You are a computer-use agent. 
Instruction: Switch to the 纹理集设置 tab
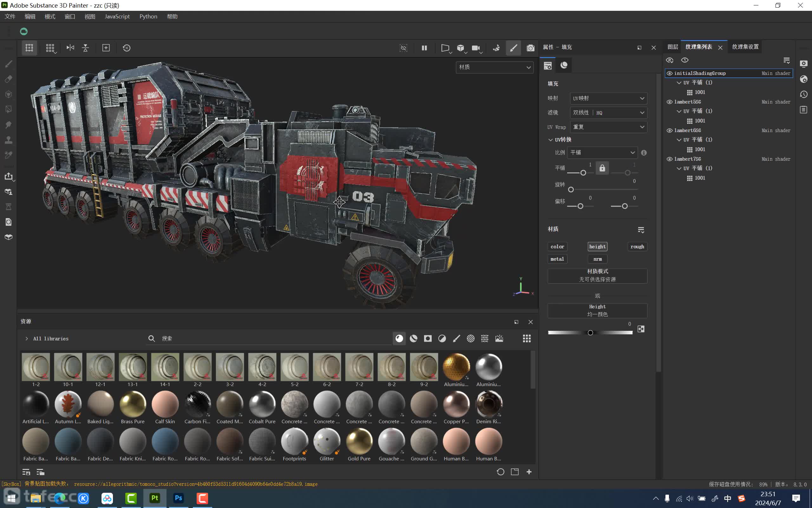[745, 47]
